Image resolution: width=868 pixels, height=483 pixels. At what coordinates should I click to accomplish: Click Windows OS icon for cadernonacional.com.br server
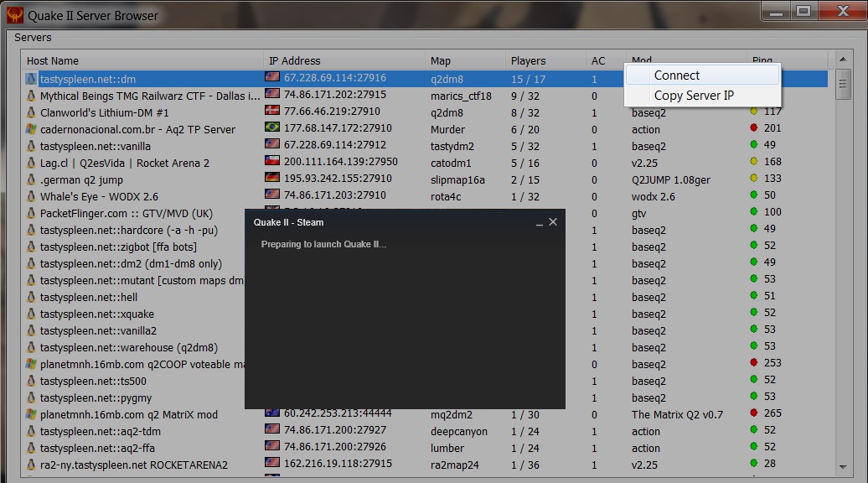point(31,129)
